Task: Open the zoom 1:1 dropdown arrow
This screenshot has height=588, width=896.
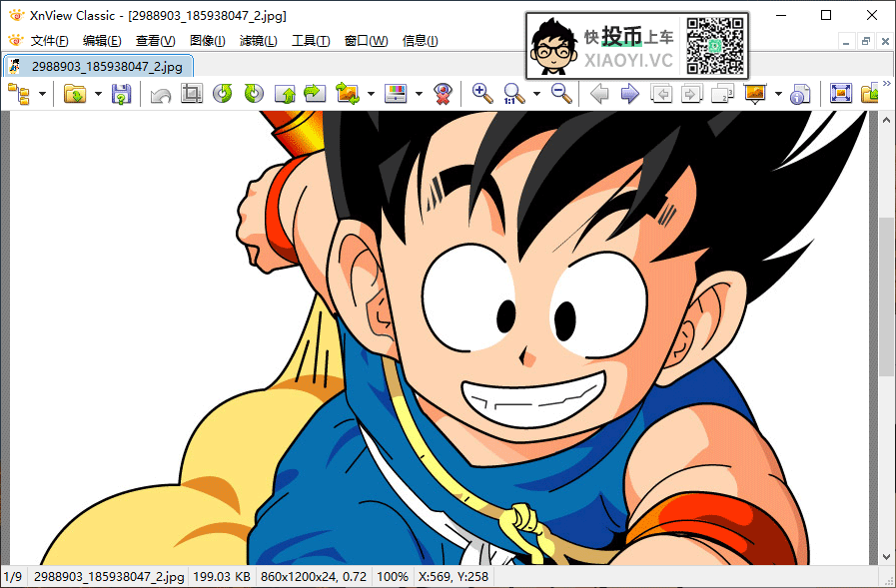Action: click(536, 95)
